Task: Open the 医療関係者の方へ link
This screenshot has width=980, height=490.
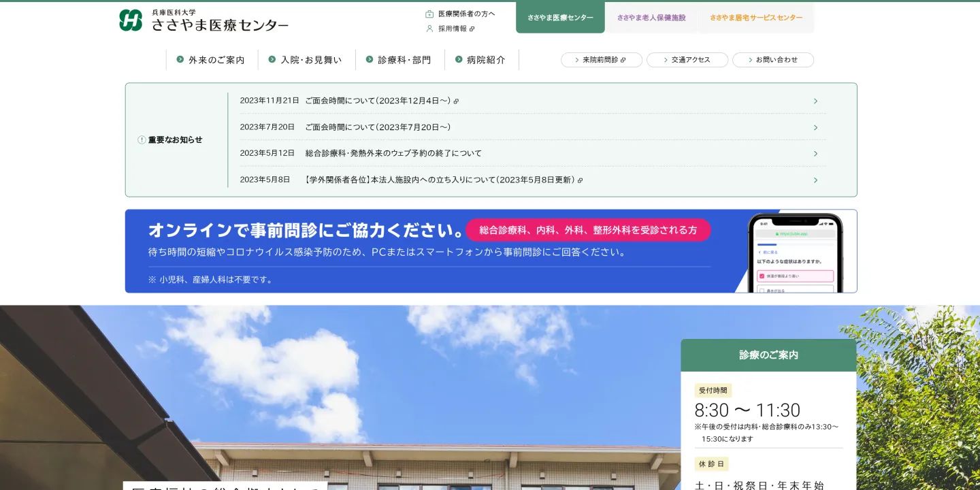Action: 466,14
